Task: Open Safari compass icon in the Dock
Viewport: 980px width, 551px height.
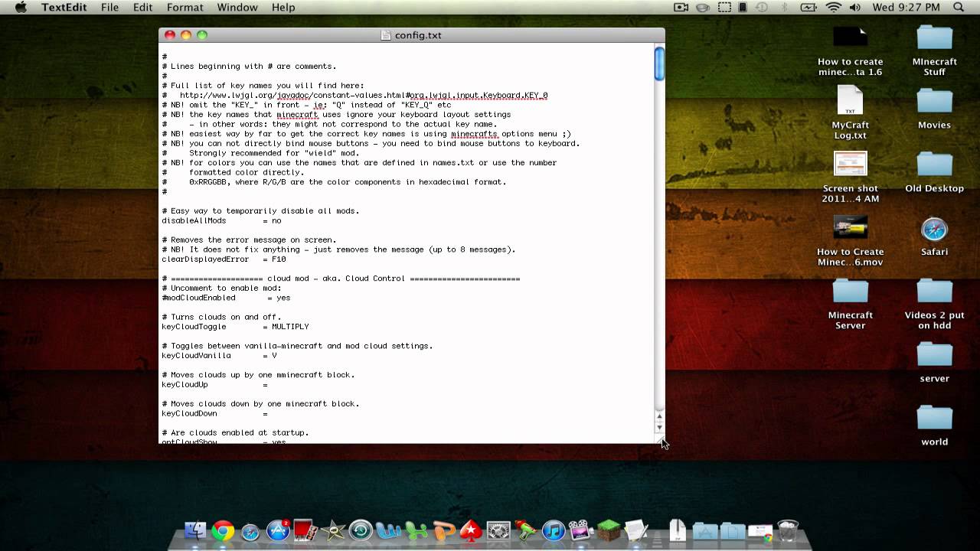Action: click(x=250, y=531)
